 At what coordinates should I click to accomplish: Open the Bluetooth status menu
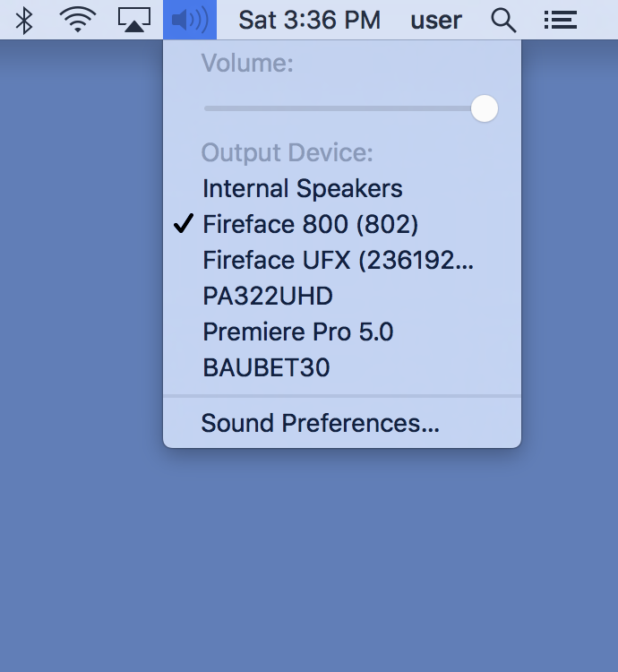click(25, 20)
